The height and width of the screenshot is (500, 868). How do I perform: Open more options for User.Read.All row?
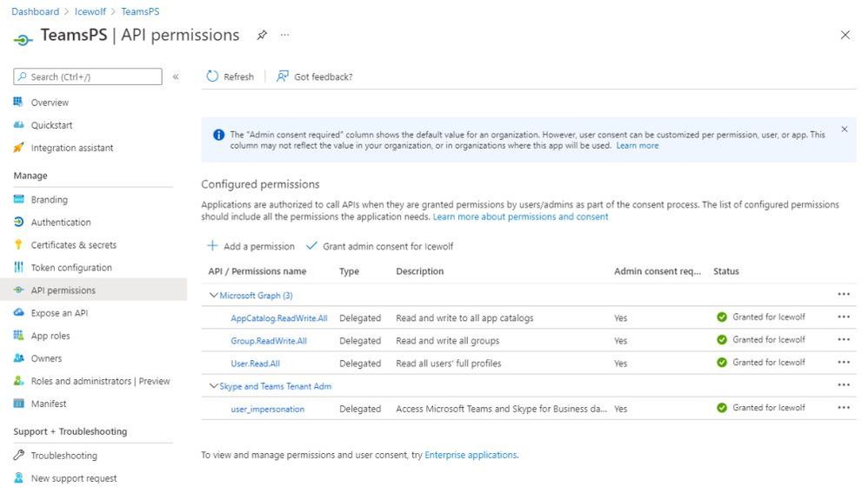843,362
